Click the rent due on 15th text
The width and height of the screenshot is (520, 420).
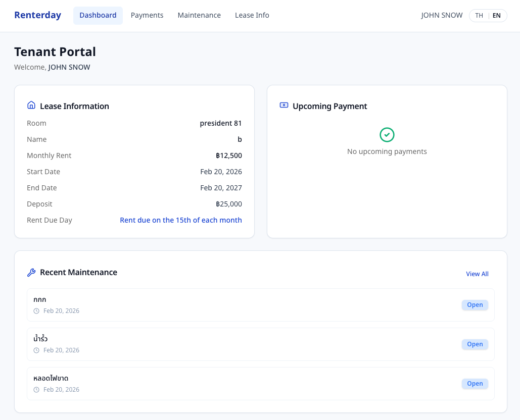click(181, 220)
